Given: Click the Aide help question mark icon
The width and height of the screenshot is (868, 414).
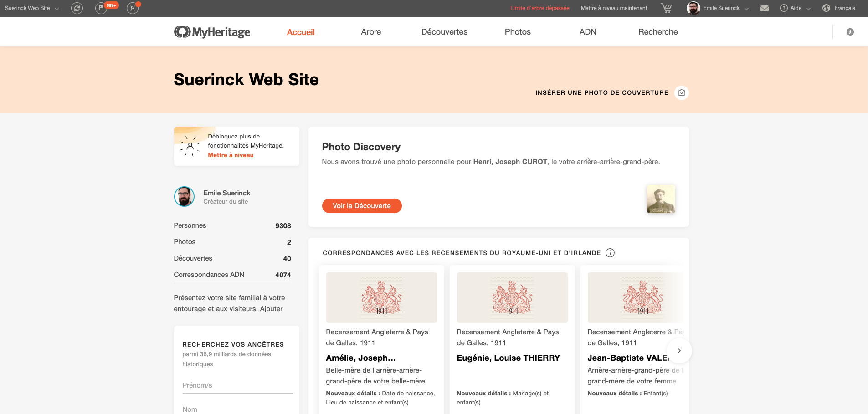Looking at the screenshot, I should pyautogui.click(x=784, y=8).
